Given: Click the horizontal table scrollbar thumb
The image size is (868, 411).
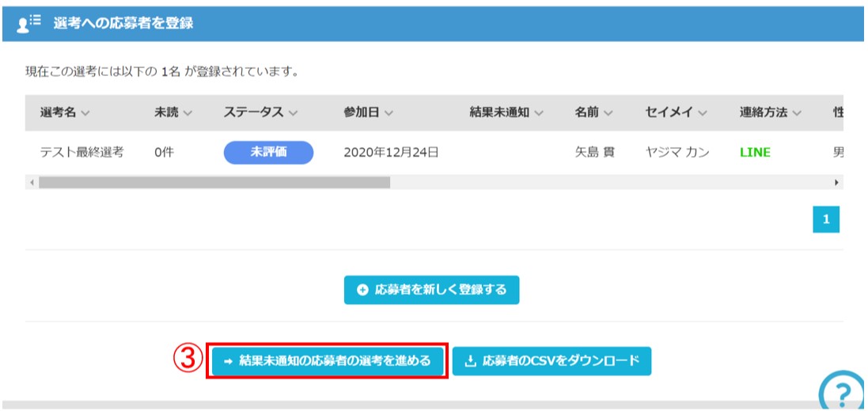Looking at the screenshot, I should (x=214, y=182).
